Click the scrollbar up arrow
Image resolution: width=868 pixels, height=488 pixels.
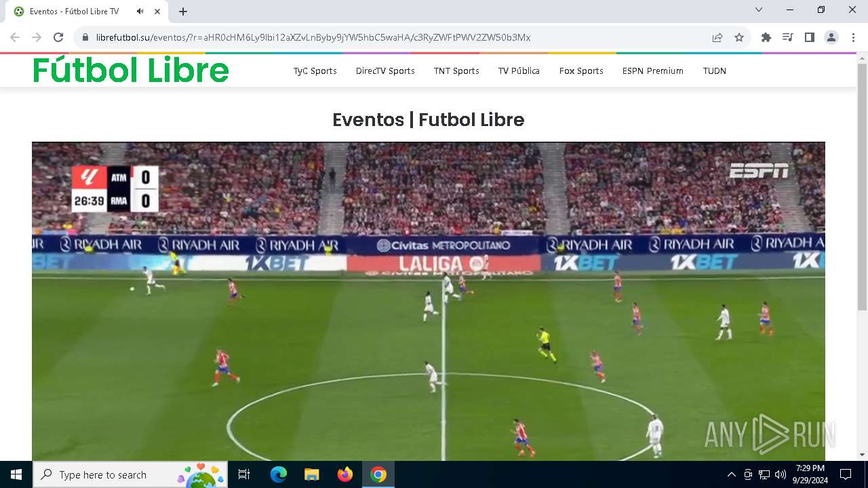[862, 58]
